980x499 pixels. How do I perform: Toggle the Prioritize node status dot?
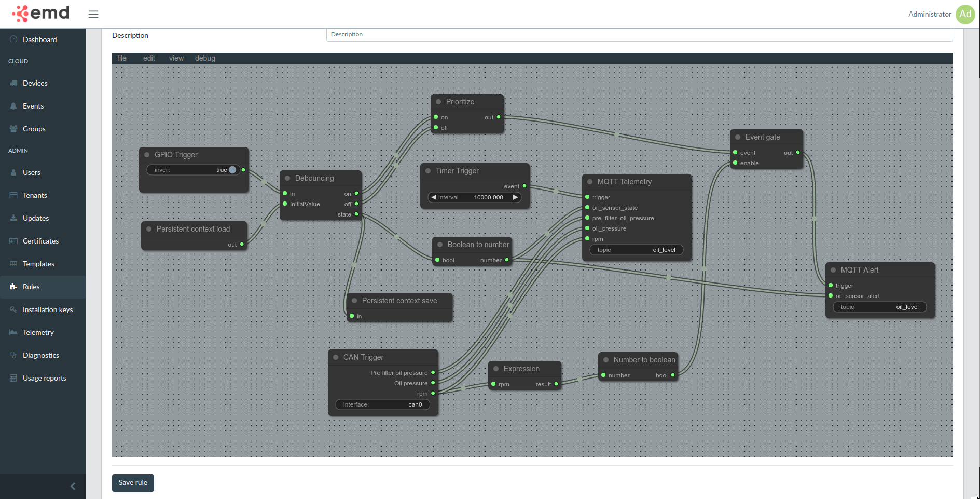[x=438, y=102]
